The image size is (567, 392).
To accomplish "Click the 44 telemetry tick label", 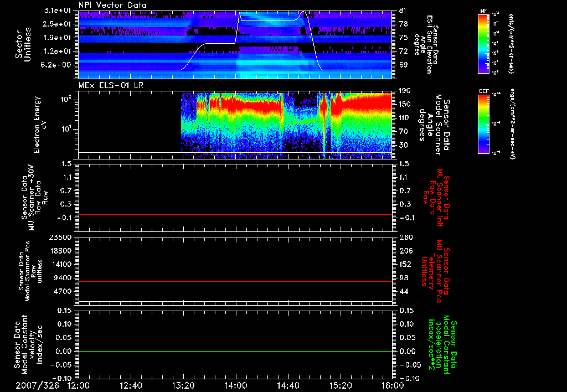I will [x=403, y=291].
